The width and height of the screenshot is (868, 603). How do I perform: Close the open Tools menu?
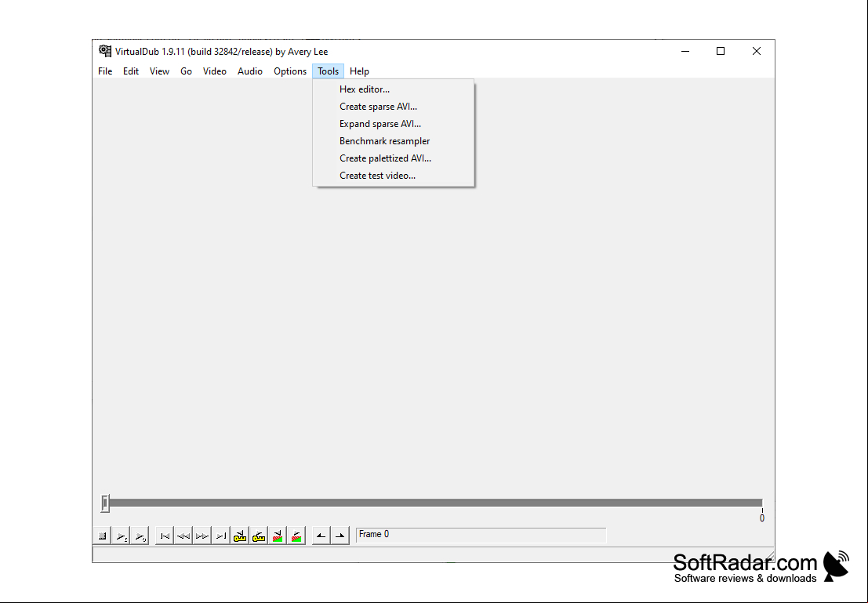click(329, 71)
